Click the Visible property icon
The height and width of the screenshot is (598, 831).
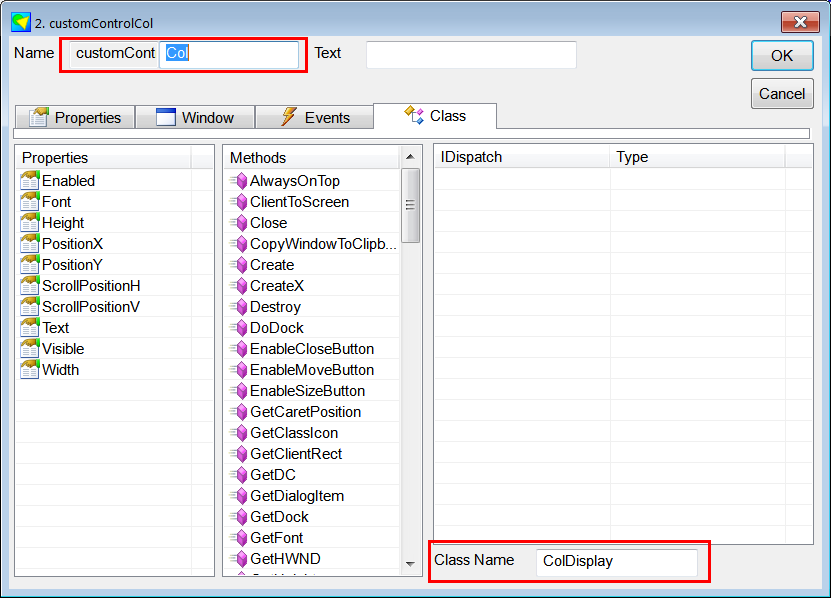click(x=30, y=349)
